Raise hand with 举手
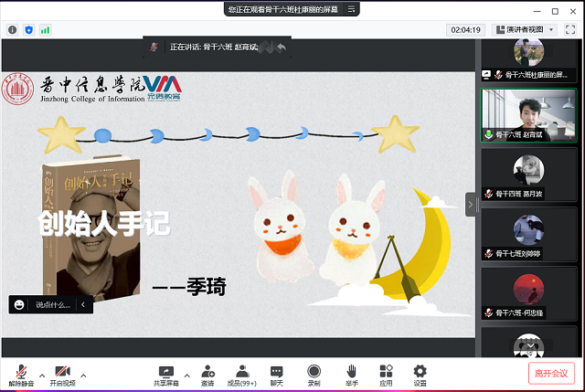The image size is (585, 392). pyautogui.click(x=351, y=376)
